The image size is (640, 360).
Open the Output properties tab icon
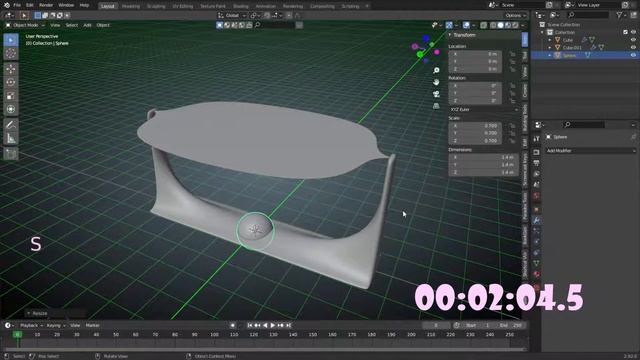[536, 163]
